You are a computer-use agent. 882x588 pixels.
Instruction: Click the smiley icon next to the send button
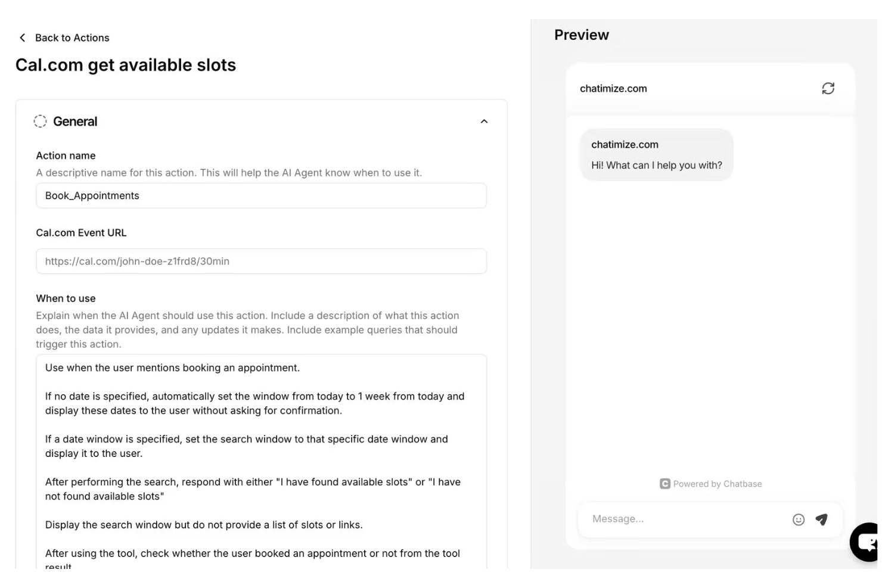coord(799,519)
